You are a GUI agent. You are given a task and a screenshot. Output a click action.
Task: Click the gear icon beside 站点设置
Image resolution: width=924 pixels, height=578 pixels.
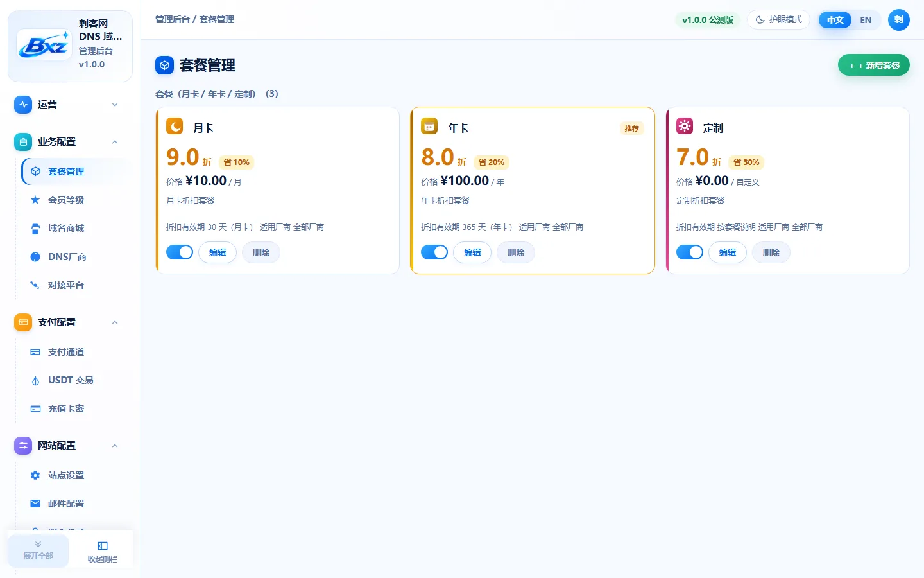35,475
